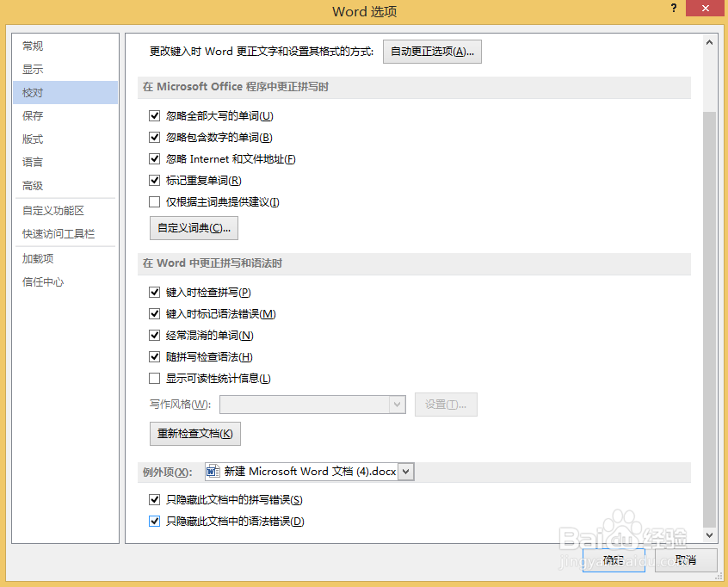Disable 只隐藏此文档中的拼写错误 option
The height and width of the screenshot is (587, 728).
coord(154,499)
